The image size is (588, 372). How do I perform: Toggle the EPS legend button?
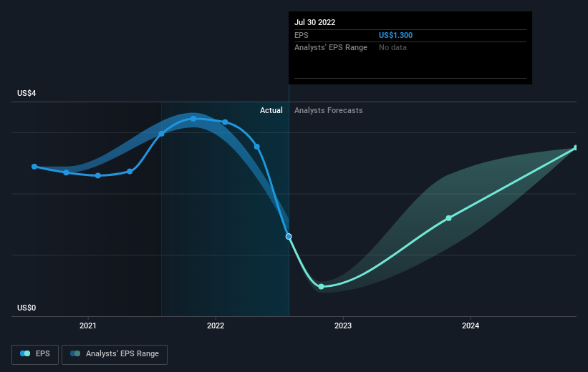(x=35, y=354)
